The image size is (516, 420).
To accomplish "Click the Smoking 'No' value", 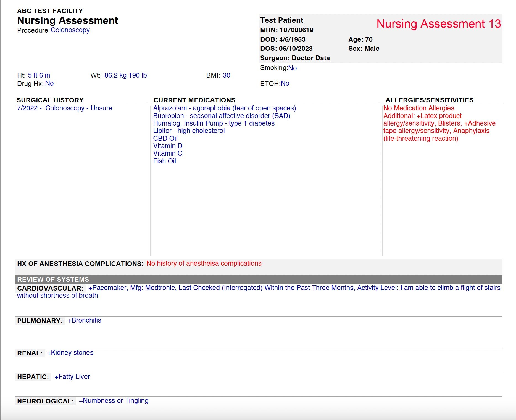I will 293,68.
